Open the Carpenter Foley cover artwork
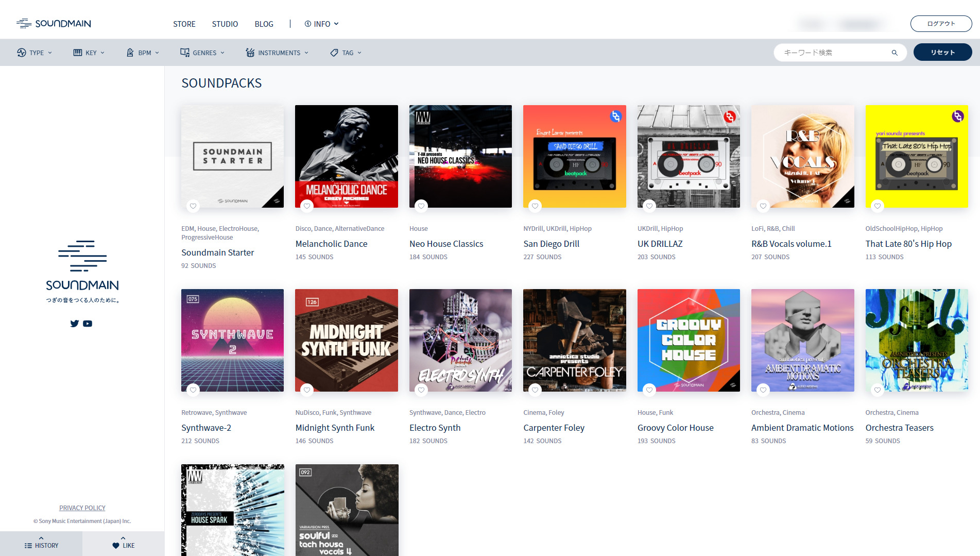Screen dimensions: 980x556 (x=575, y=340)
